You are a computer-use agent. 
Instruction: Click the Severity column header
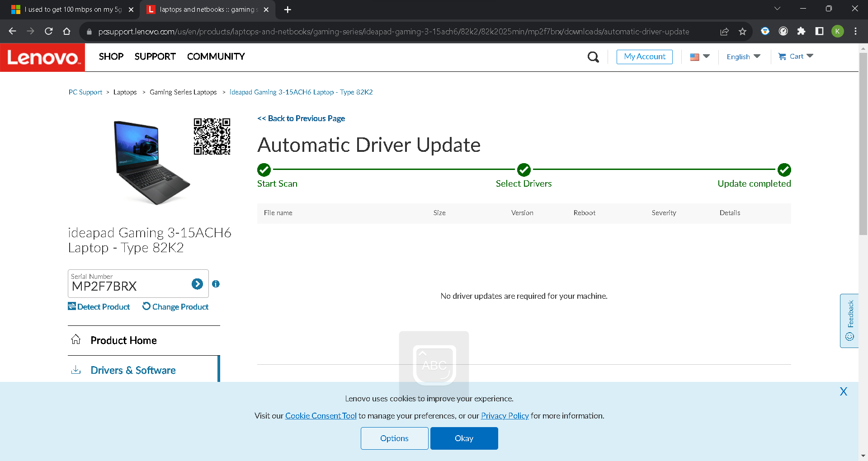point(664,213)
